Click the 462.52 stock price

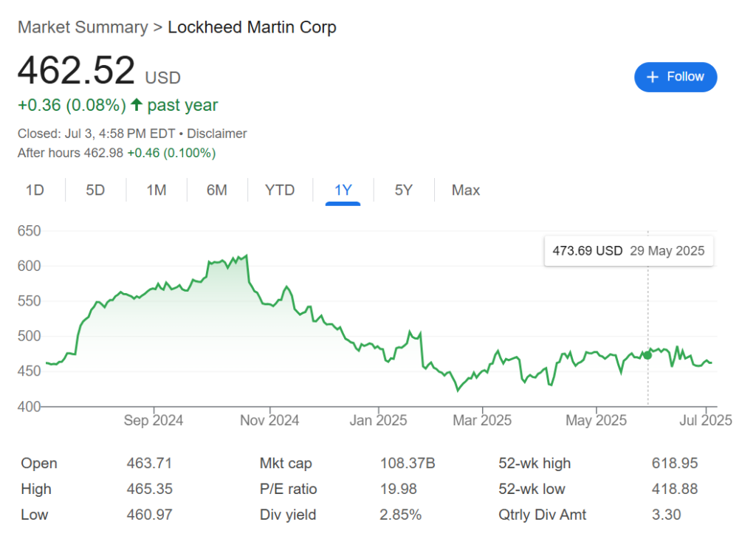coord(76,70)
